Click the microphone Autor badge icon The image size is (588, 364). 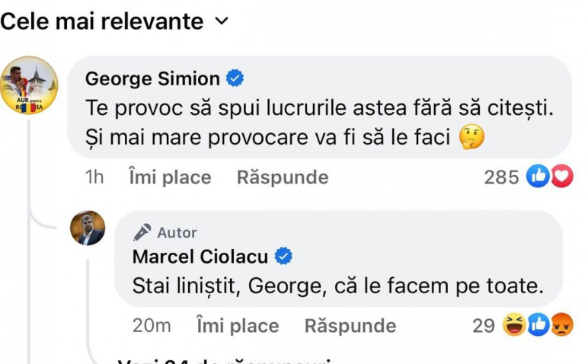tap(142, 232)
